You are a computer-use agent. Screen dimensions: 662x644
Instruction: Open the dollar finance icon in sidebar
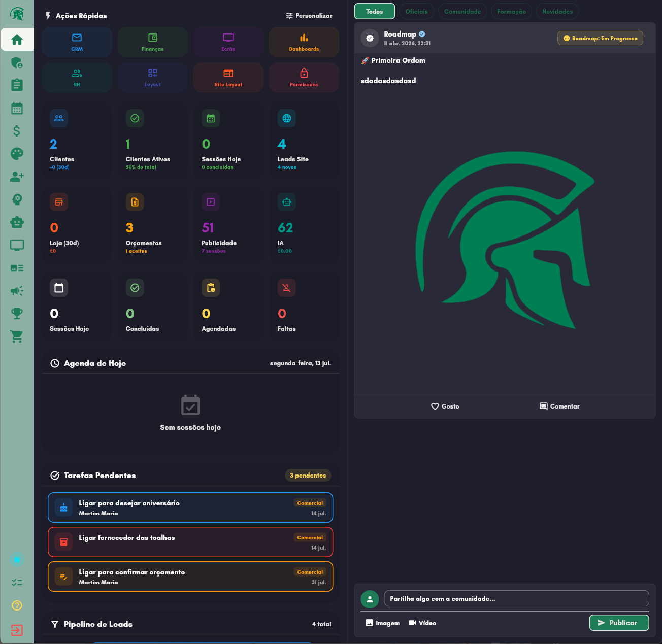pos(17,131)
